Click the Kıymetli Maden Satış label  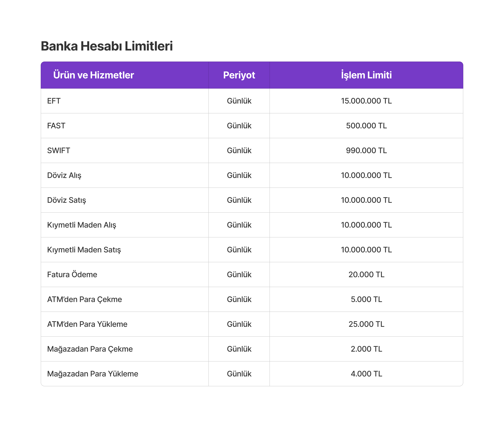point(84,250)
